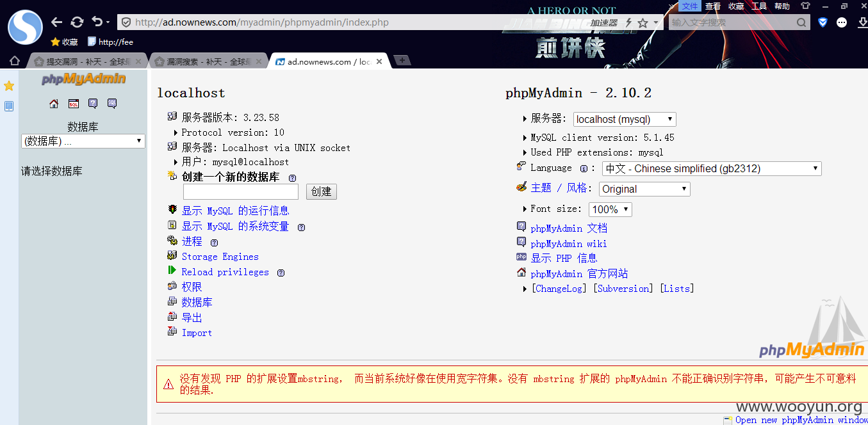Click the 创建 button

pyautogui.click(x=322, y=191)
